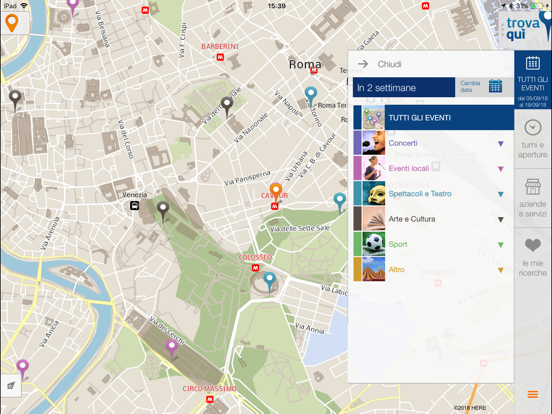The height and width of the screenshot is (414, 552).
Task: Click the open book thumbnail
Action: coord(374,219)
